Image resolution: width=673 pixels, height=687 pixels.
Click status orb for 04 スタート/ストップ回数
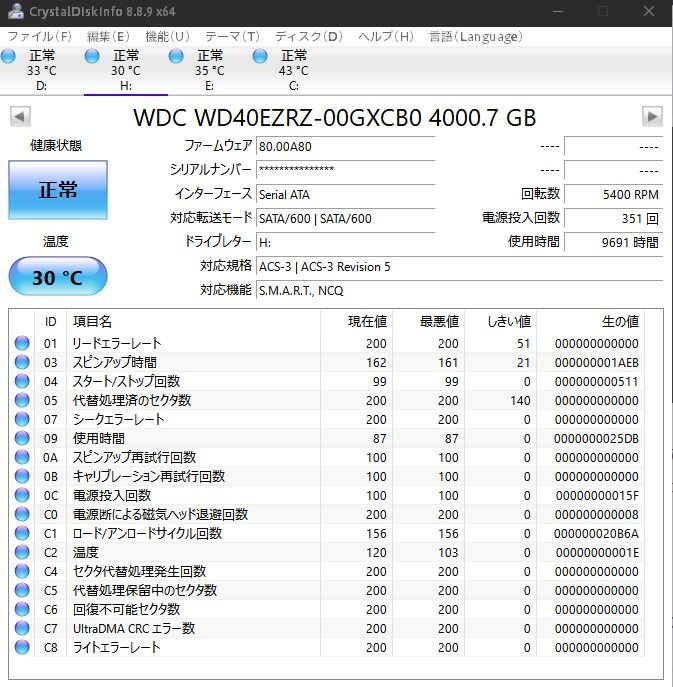click(22, 381)
